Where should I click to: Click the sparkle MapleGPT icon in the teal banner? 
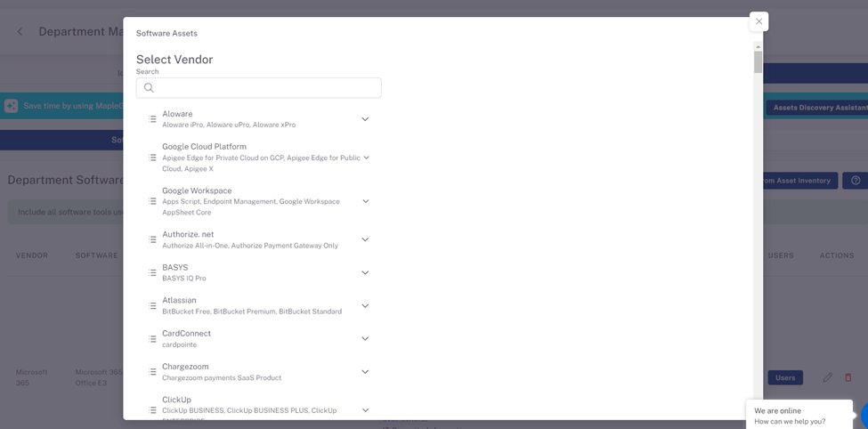click(x=11, y=106)
